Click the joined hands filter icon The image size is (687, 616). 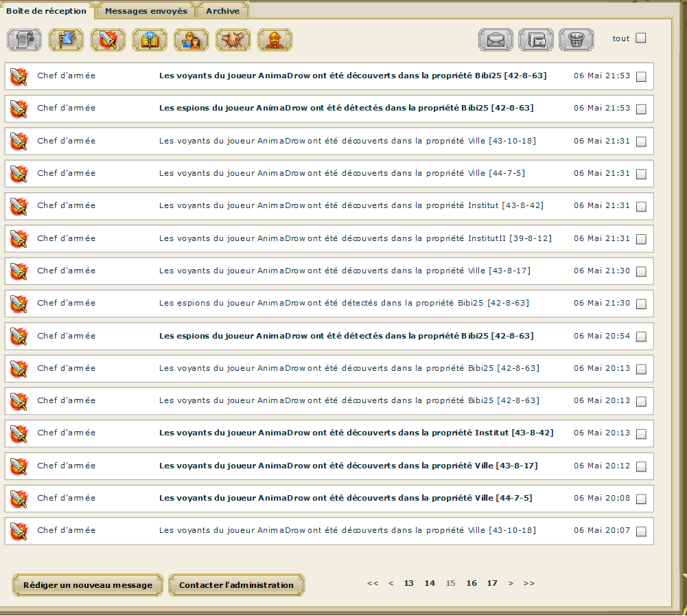233,40
